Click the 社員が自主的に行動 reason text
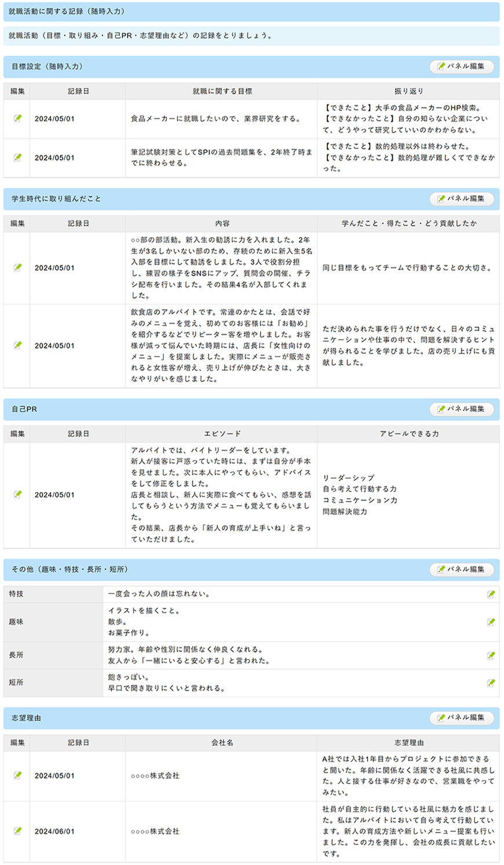Screen dimensions: 504x865 tap(408, 831)
